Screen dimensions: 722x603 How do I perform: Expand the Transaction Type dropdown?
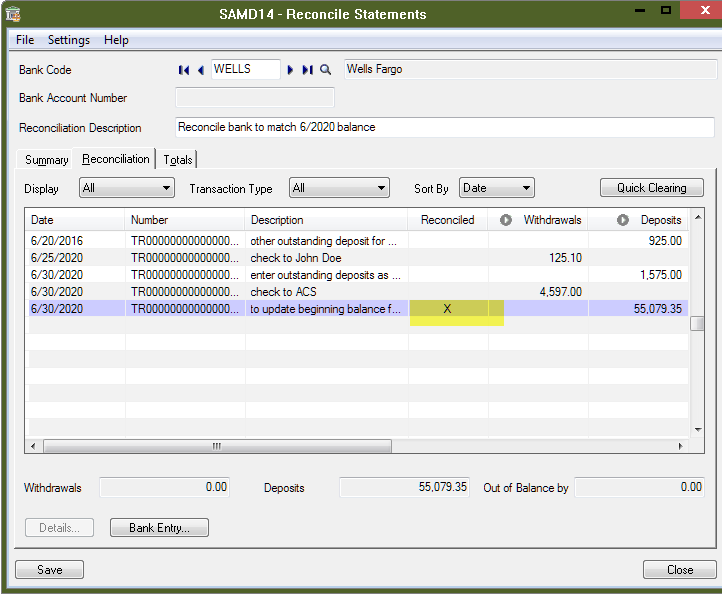click(338, 188)
